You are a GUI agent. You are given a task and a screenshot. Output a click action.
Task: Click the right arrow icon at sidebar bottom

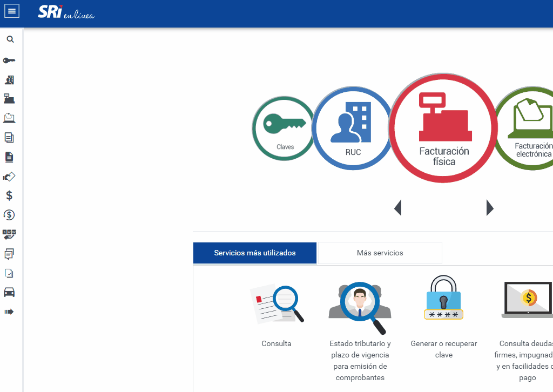[9, 312]
